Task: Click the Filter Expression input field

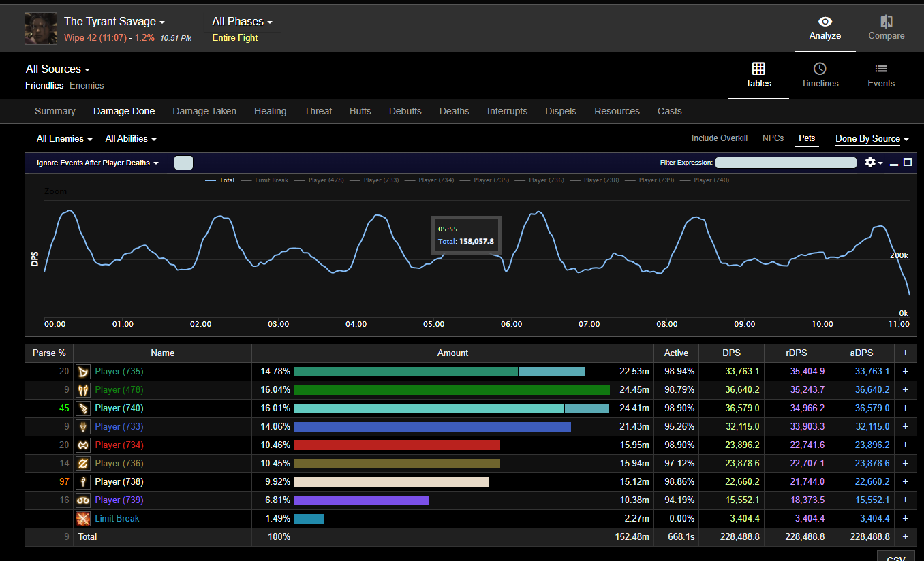Action: (x=786, y=163)
